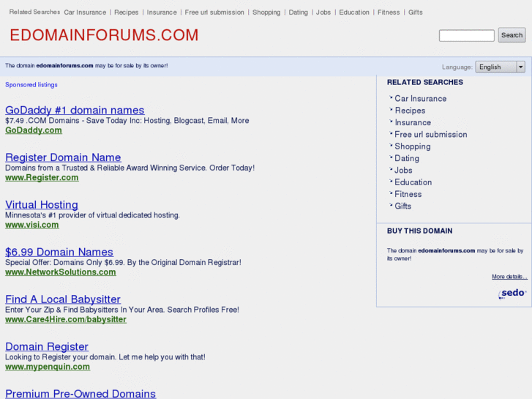Click the Search button
The image size is (532, 399).
(512, 35)
